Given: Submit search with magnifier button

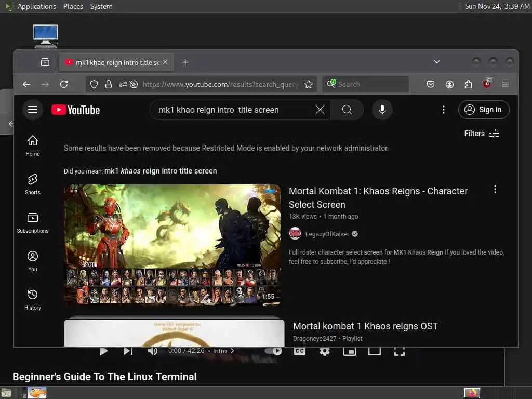Looking at the screenshot, I should (x=347, y=110).
